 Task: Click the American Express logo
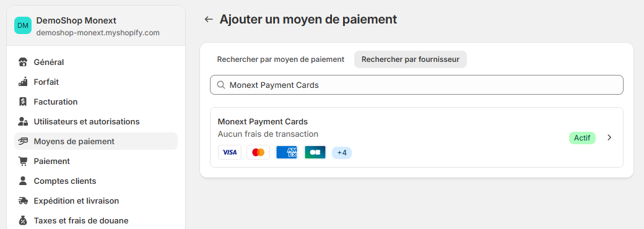pos(287,152)
